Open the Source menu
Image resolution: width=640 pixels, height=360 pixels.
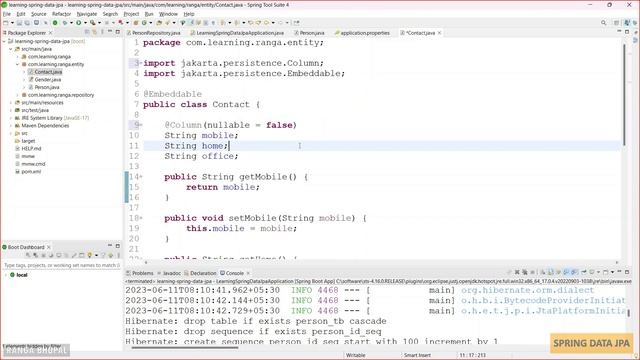pos(39,14)
